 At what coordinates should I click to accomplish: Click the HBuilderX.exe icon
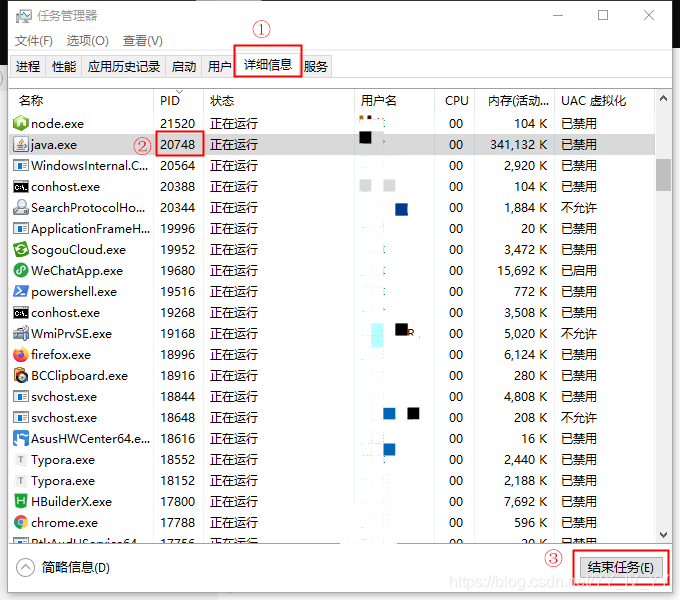click(20, 502)
